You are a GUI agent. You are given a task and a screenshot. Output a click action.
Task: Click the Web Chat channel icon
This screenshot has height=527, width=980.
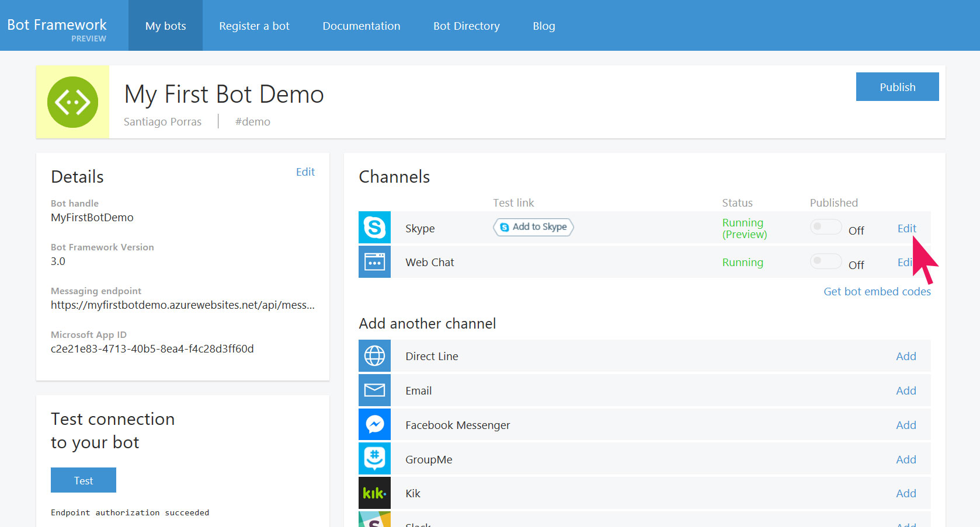click(x=374, y=261)
